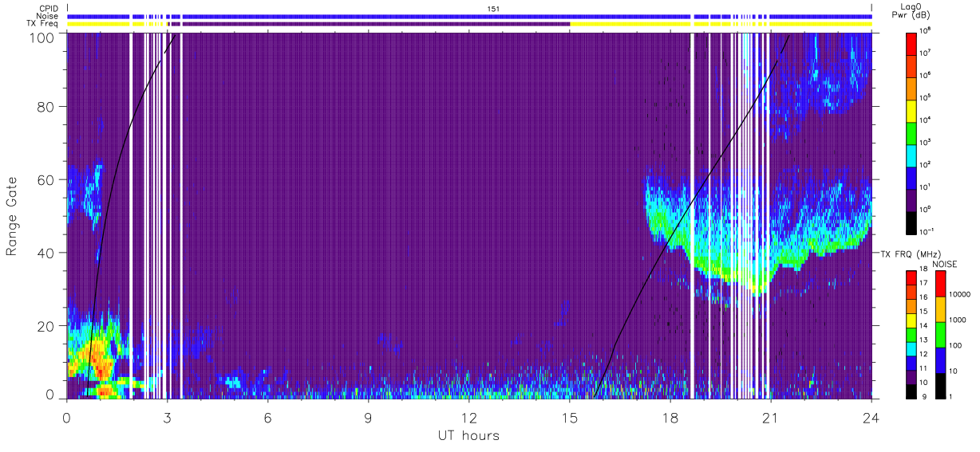The width and height of the screenshot is (980, 452).
Task: Pick the red top segment of power colorbar
Action: (913, 42)
